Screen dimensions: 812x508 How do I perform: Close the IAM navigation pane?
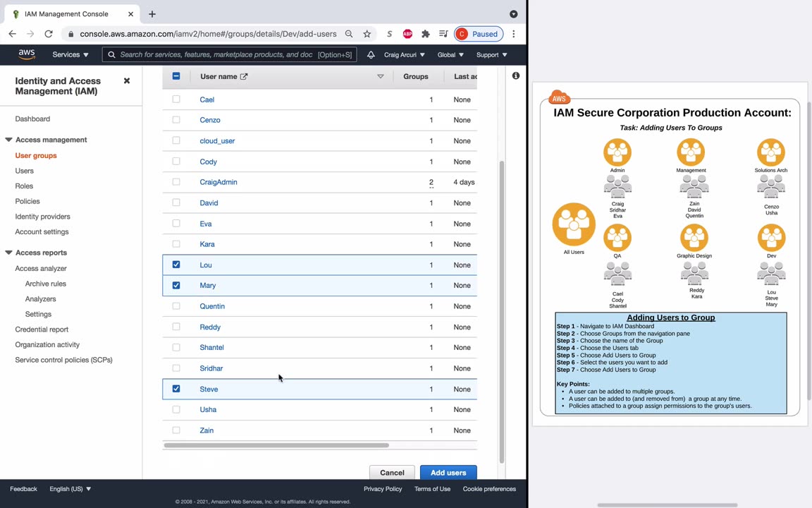pyautogui.click(x=126, y=81)
